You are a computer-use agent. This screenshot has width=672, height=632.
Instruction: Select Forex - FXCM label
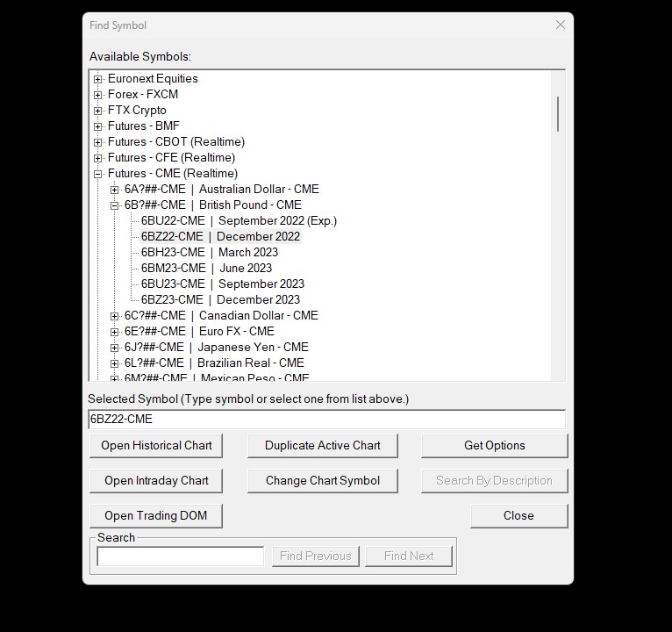(143, 95)
